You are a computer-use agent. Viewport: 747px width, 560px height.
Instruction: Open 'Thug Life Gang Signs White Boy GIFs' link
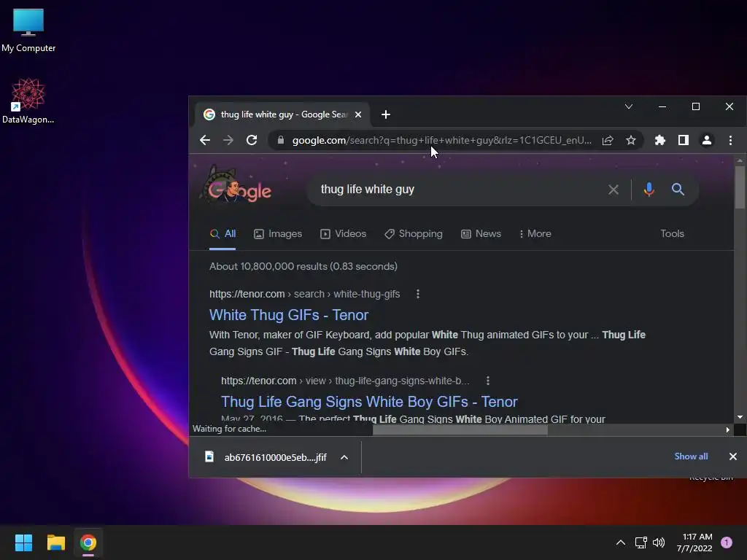point(369,402)
